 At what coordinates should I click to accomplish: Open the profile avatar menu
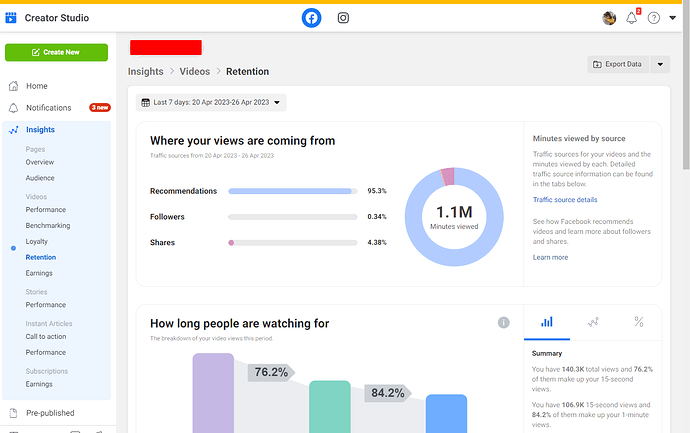tap(609, 18)
